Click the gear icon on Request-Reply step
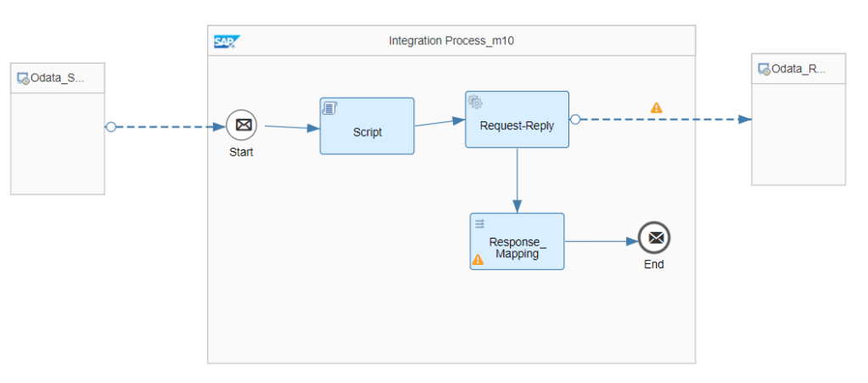Image resolution: width=868 pixels, height=383 pixels. coord(475,102)
